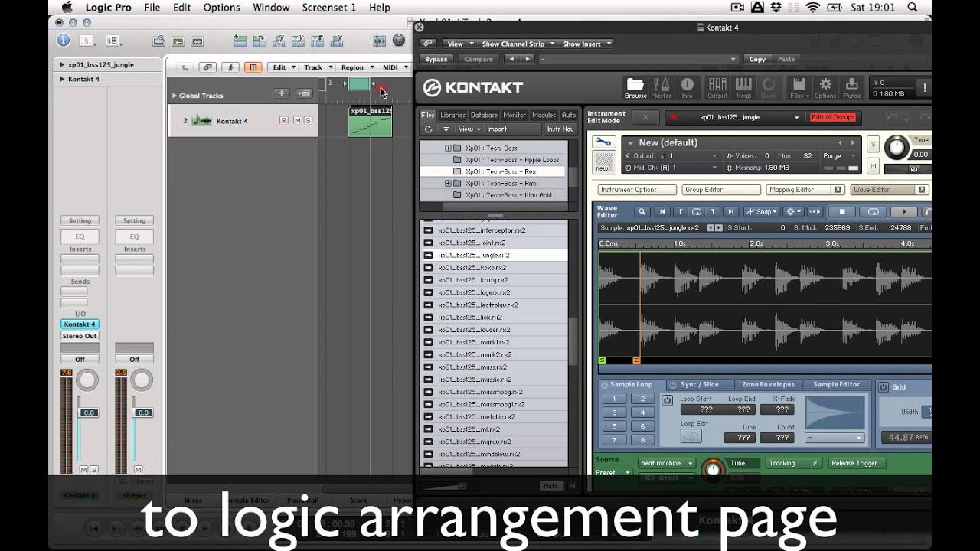Click the source Tune knob

pos(714,468)
